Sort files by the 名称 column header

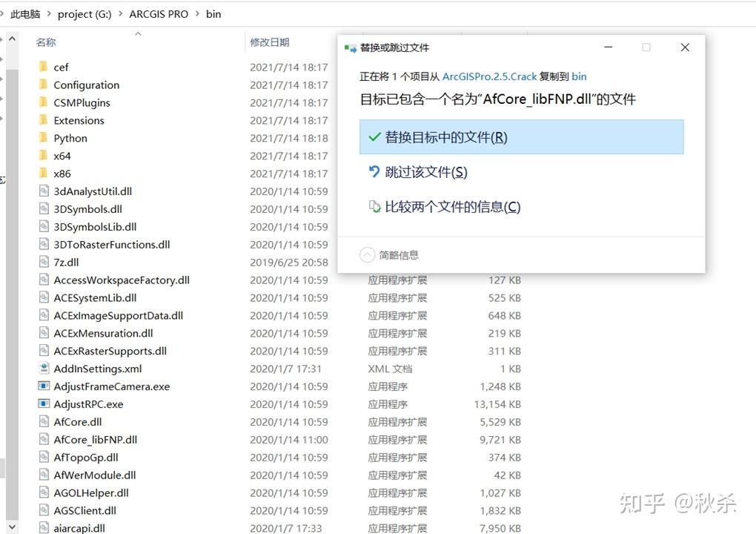point(46,42)
